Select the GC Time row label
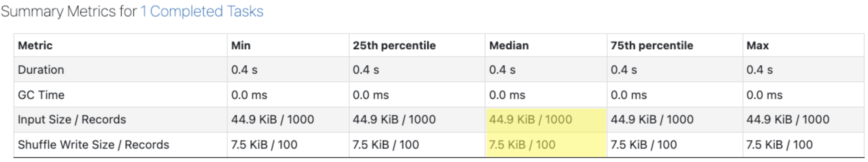 tap(41, 95)
